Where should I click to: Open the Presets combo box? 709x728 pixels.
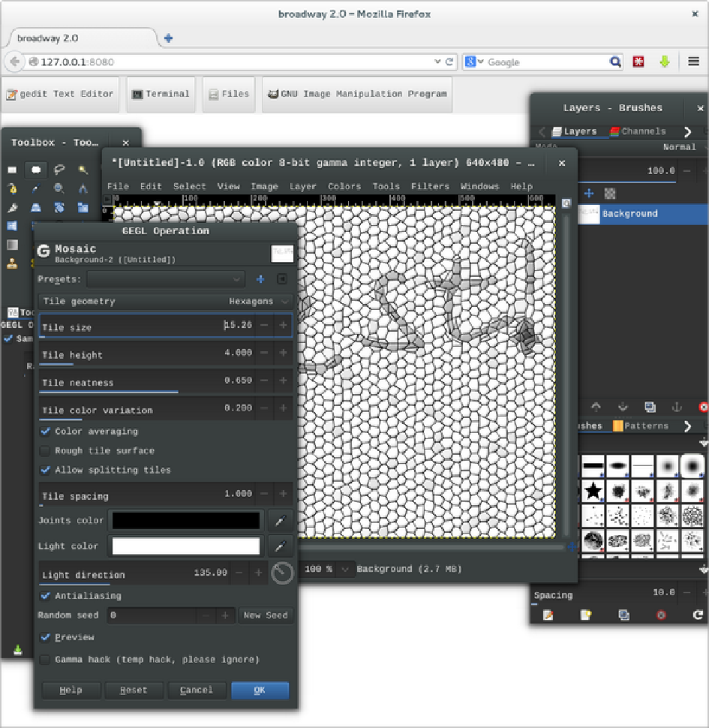(165, 279)
